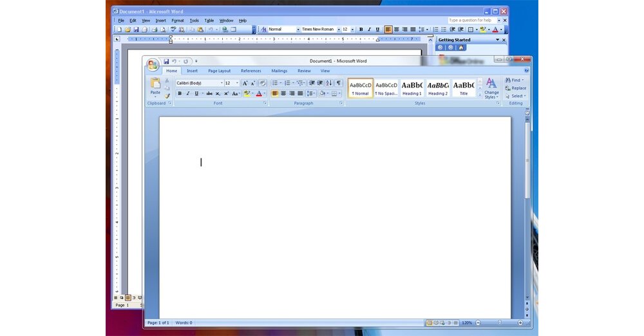Toggle Justify alignment in the ribbon

[x=300, y=93]
